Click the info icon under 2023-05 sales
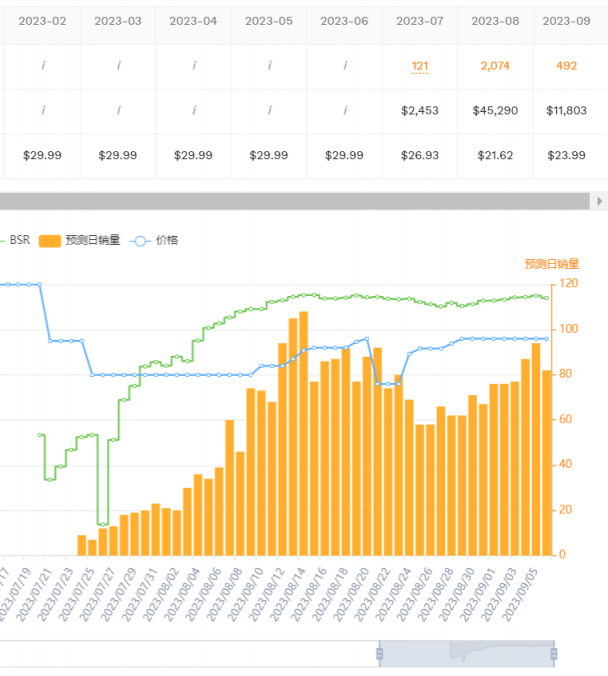The height and width of the screenshot is (676, 608). coord(269,66)
